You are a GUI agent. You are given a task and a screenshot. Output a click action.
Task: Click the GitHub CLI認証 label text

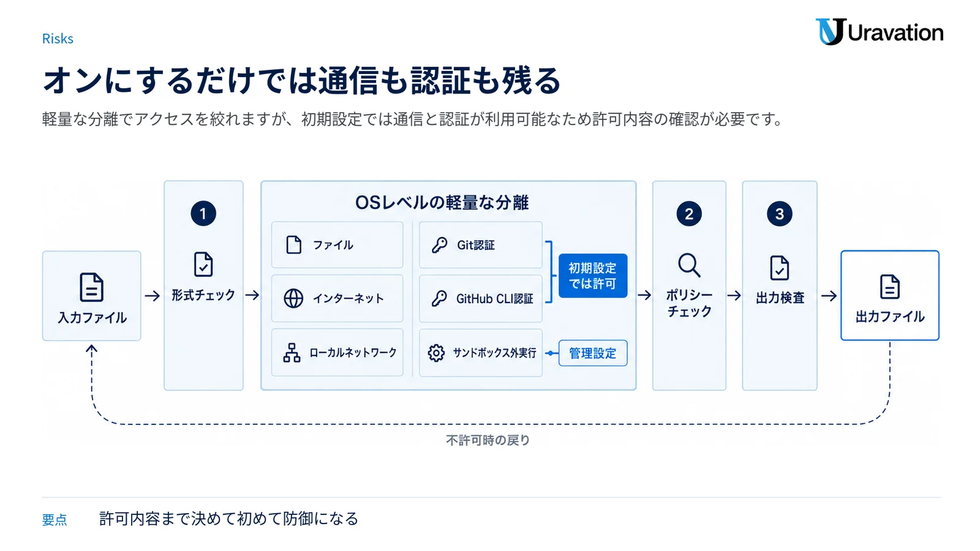pos(494,299)
